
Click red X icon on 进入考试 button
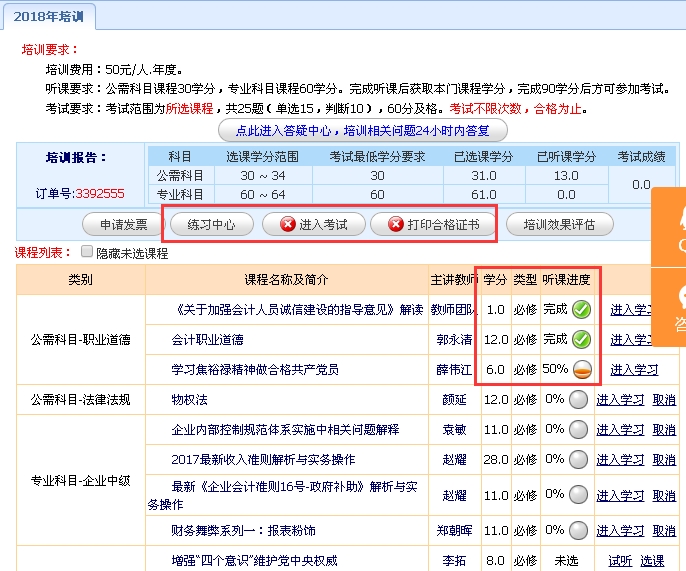click(x=288, y=225)
